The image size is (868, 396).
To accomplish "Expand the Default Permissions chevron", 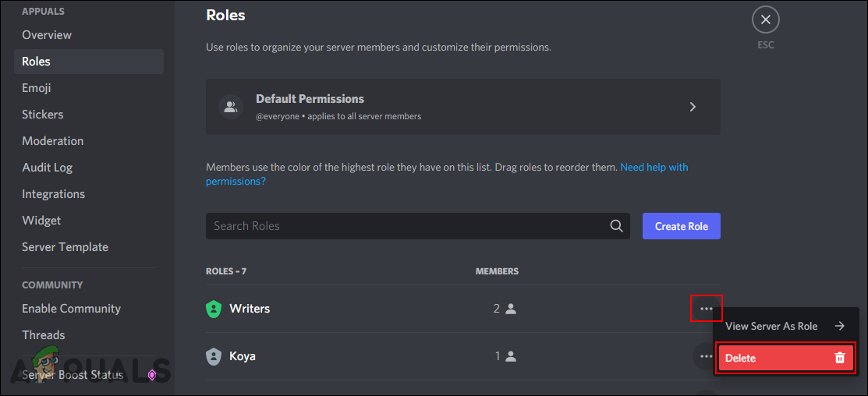I will [x=693, y=107].
